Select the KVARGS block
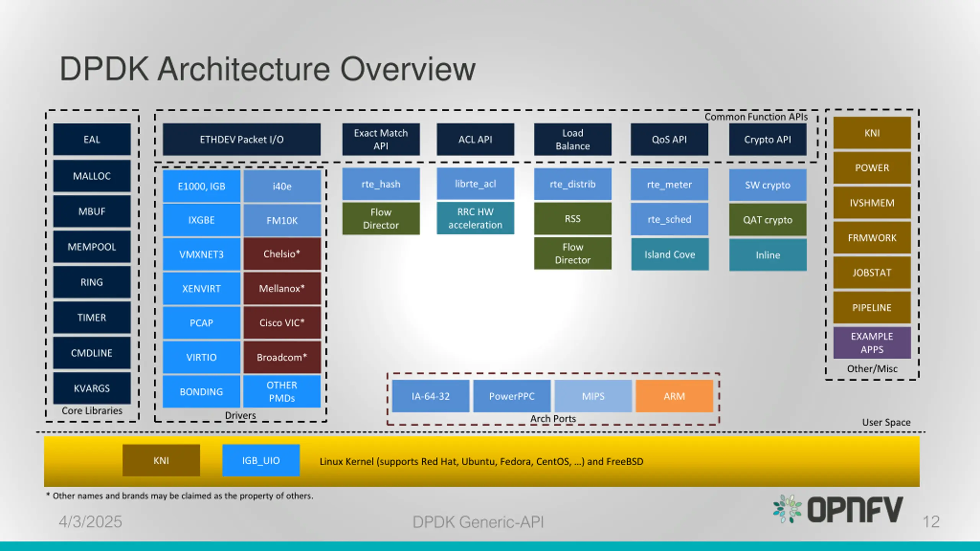 click(92, 388)
